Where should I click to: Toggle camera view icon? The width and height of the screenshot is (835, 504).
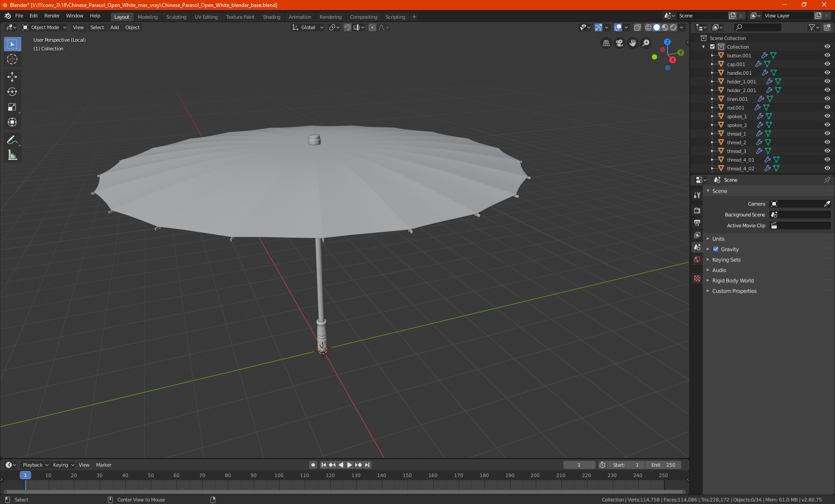click(619, 43)
